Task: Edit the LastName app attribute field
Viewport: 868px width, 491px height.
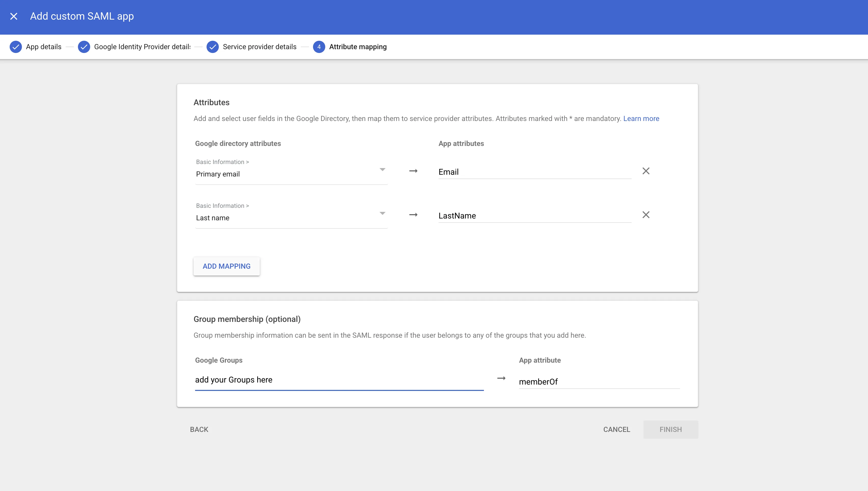Action: (x=535, y=216)
